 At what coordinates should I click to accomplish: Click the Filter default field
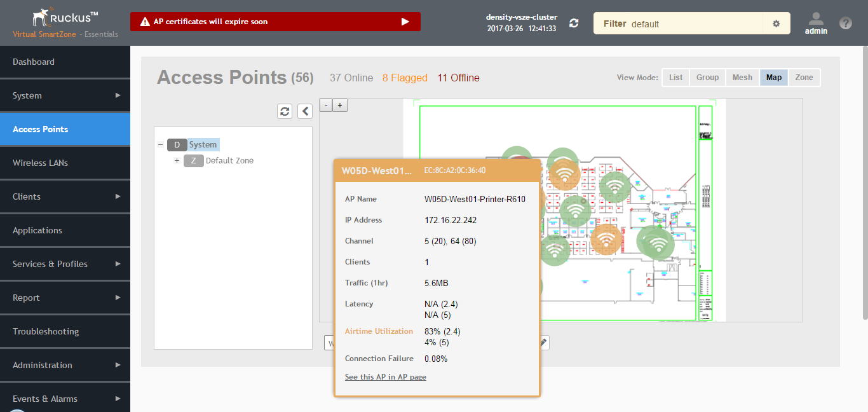678,24
